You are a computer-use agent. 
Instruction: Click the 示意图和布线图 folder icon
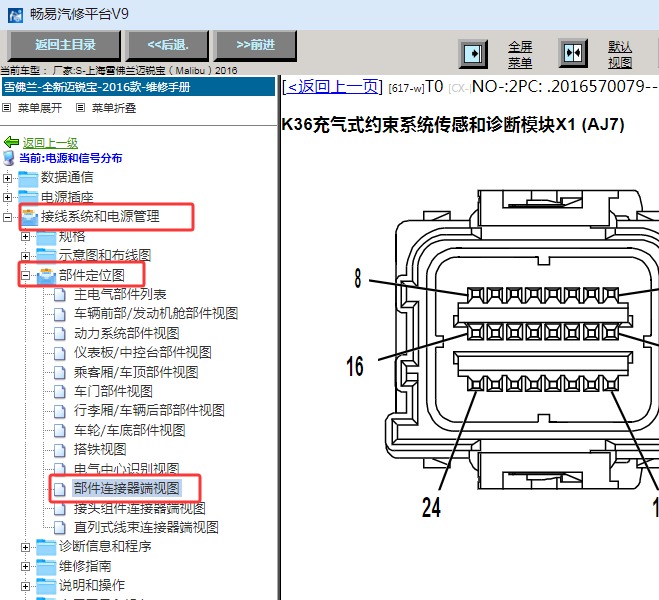pos(46,255)
